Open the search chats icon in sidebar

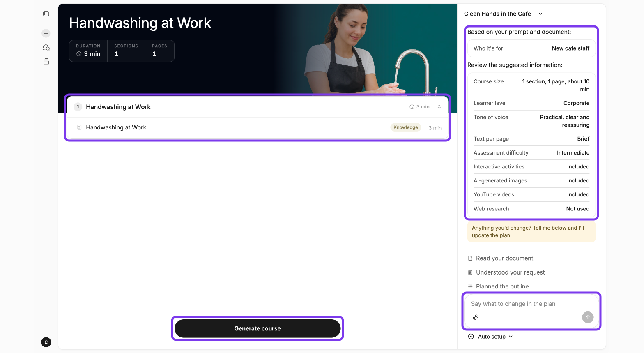pyautogui.click(x=46, y=47)
